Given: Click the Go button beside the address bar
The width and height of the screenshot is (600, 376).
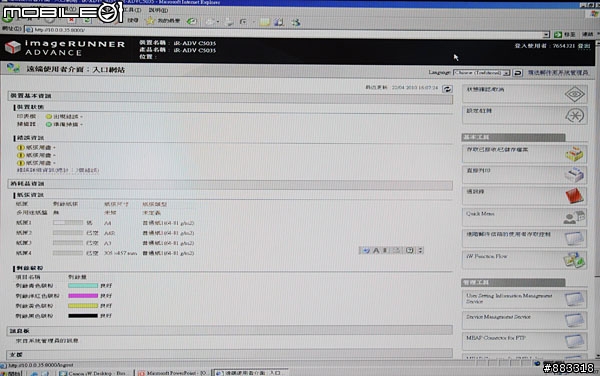Looking at the screenshot, I should (x=564, y=34).
